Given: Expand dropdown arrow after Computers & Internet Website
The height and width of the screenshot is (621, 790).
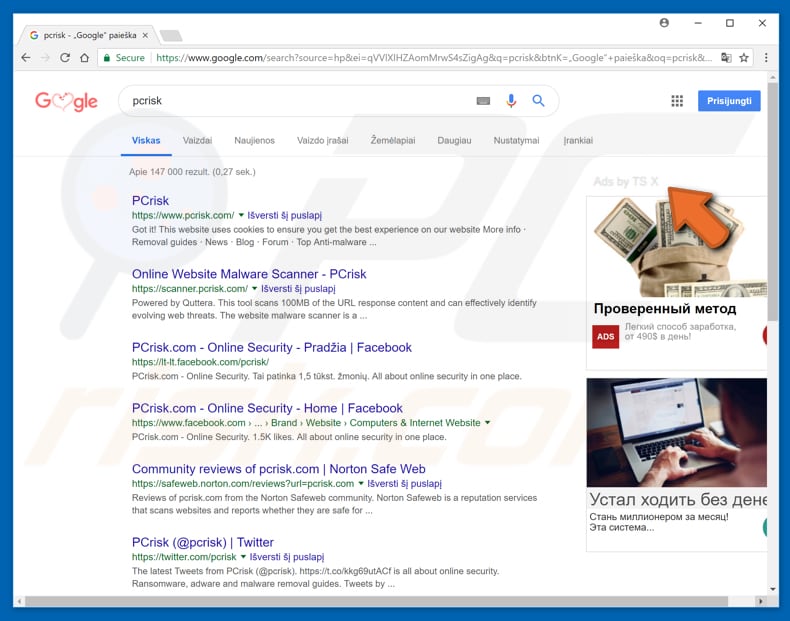Looking at the screenshot, I should pos(487,423).
